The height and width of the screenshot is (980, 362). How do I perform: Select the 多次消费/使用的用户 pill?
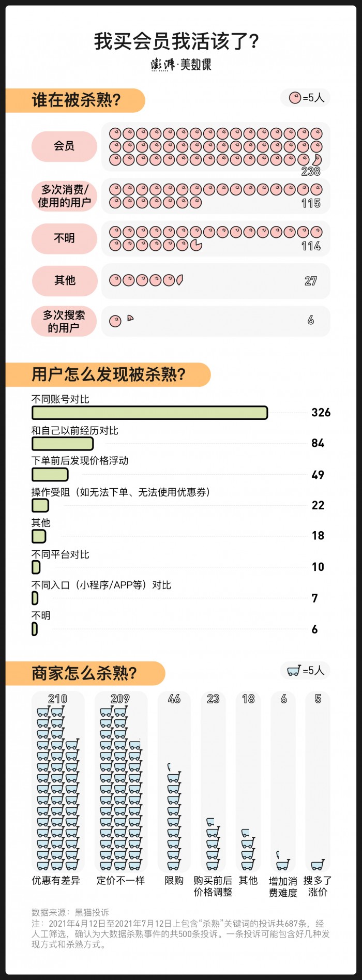point(64,196)
